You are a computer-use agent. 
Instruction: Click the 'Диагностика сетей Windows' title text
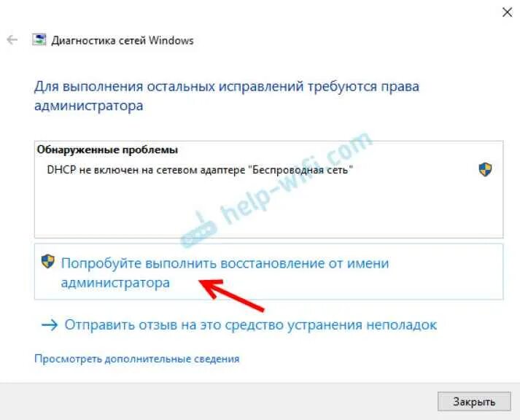(123, 40)
